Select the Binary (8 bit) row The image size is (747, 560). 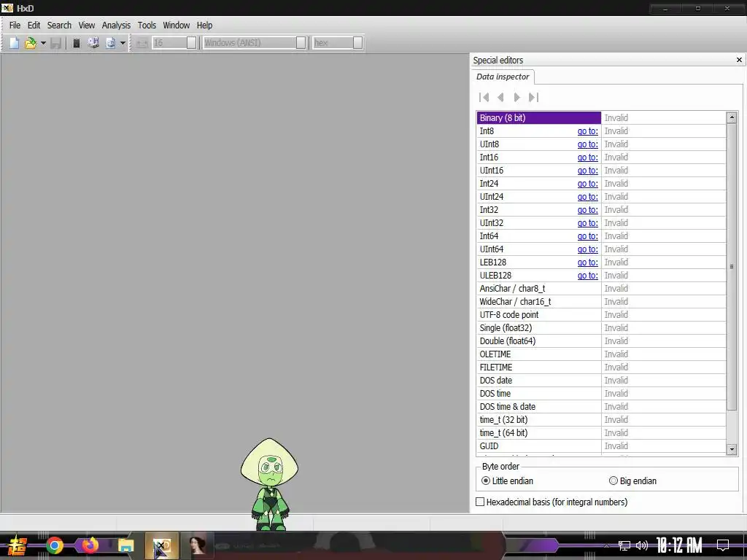point(601,117)
